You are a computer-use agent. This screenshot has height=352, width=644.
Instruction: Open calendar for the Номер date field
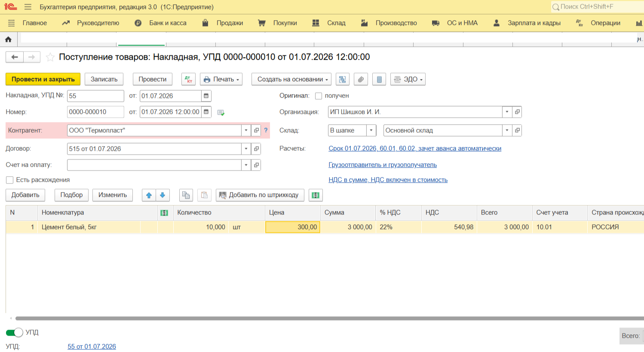click(x=206, y=112)
